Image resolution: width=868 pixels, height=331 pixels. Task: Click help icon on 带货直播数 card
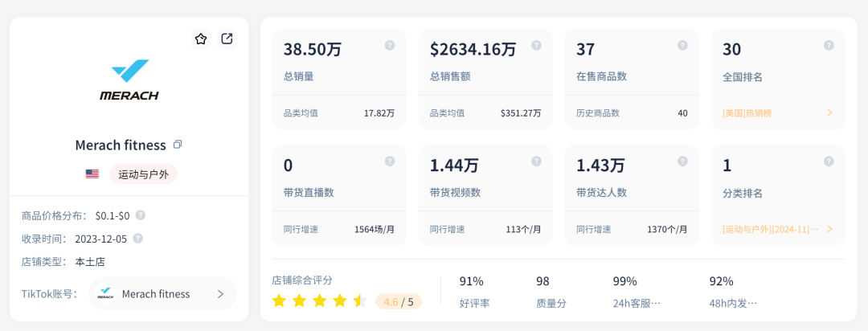point(390,161)
